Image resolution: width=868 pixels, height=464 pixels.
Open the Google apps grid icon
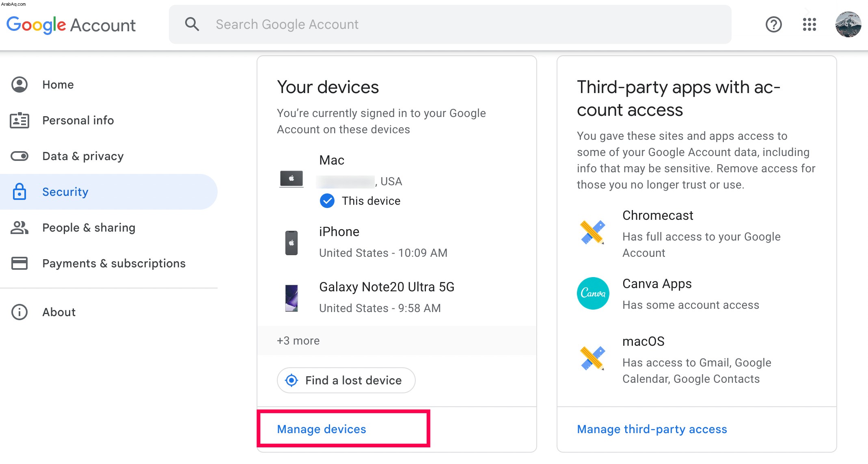[x=810, y=24]
